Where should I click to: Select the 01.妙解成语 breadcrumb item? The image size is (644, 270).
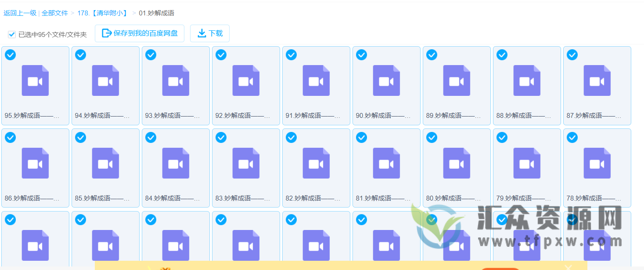click(x=156, y=13)
